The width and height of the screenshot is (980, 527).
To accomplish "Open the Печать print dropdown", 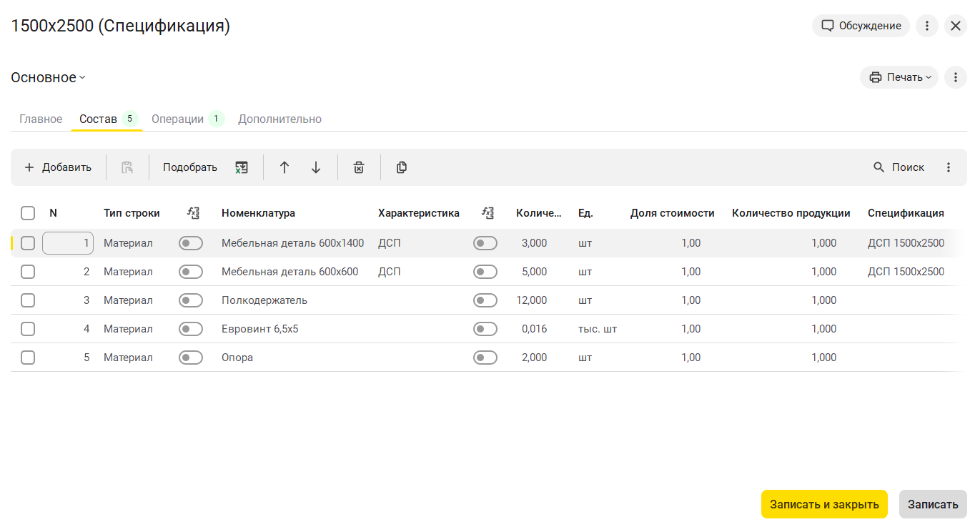I will [x=899, y=77].
